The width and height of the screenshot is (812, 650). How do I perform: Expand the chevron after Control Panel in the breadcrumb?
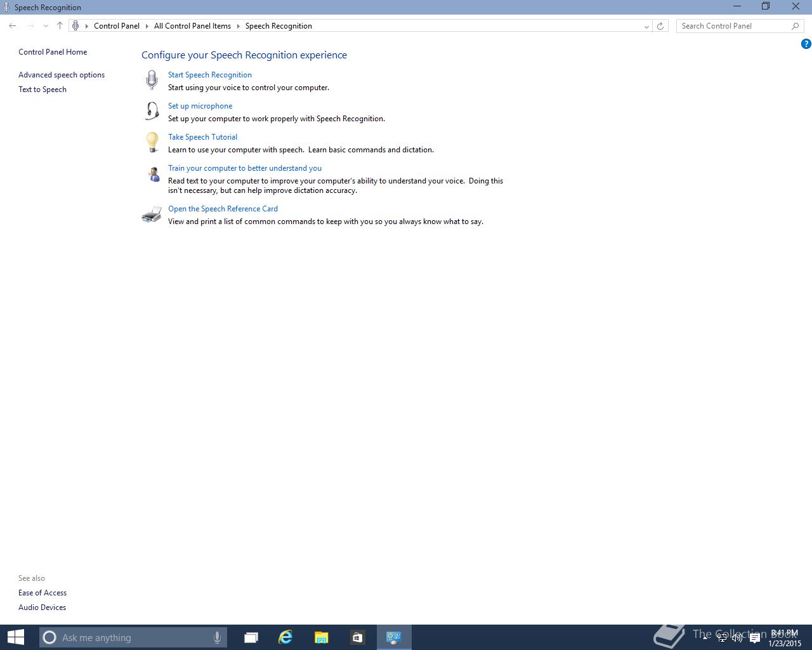pos(147,26)
